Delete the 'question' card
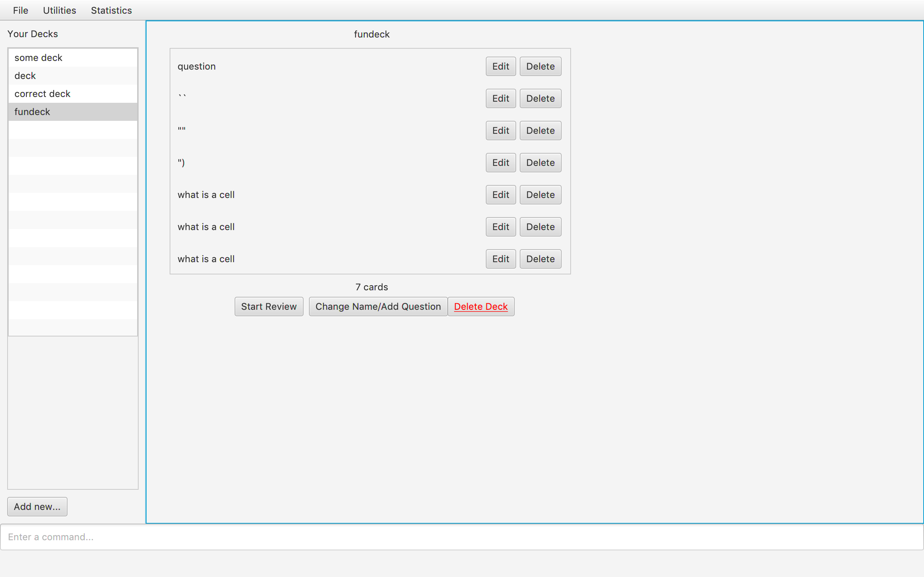 click(540, 66)
